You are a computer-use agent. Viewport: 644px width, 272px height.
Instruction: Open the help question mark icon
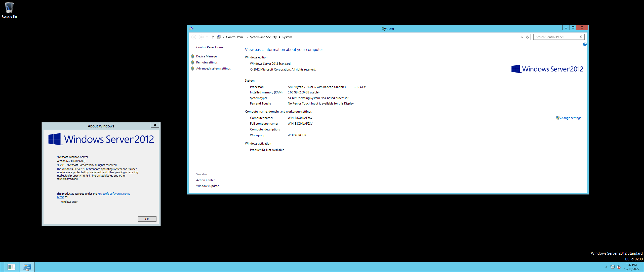pos(585,44)
